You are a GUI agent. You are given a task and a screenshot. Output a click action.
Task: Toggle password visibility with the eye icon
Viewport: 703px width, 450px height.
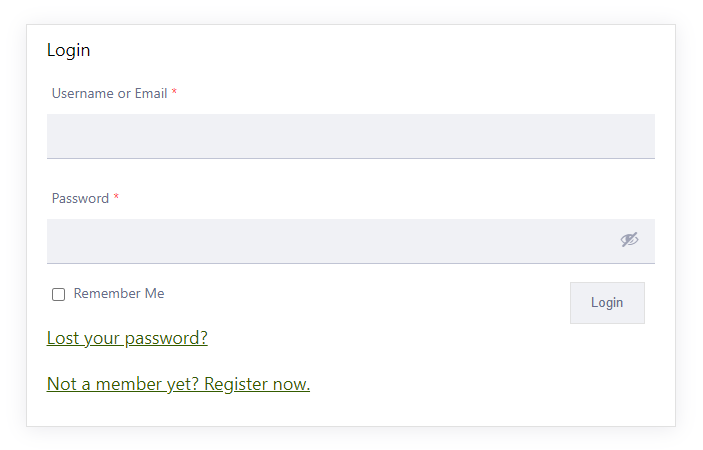pos(629,240)
